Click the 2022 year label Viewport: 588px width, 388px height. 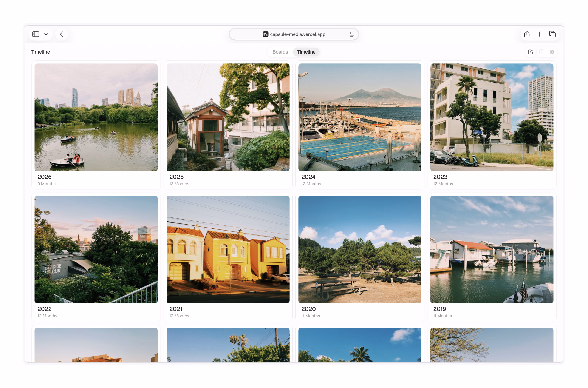45,309
